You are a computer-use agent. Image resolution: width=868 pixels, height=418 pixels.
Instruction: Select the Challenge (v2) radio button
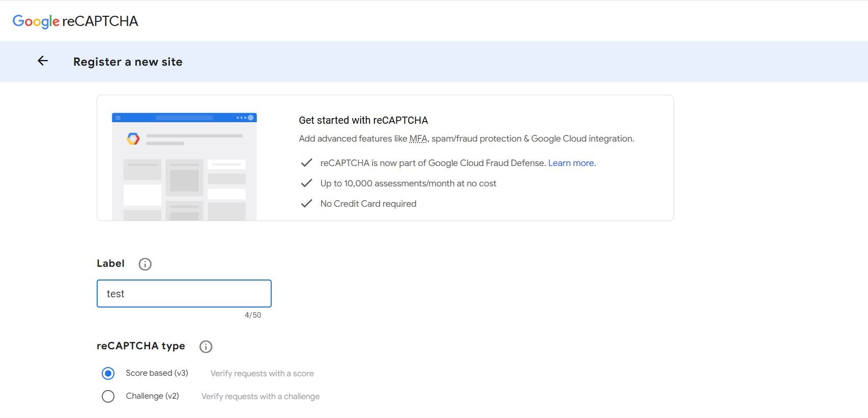(108, 396)
